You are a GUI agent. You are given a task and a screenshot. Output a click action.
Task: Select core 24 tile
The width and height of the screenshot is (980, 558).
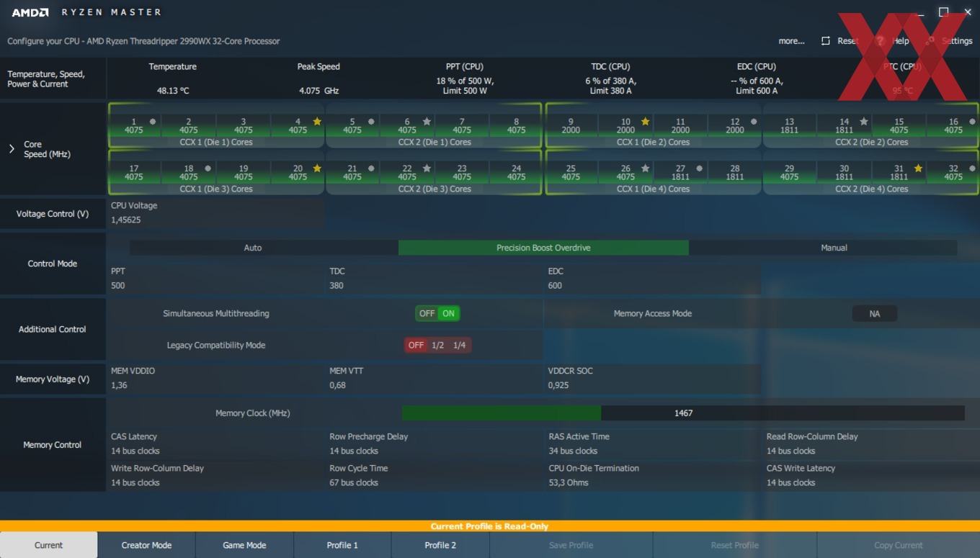pyautogui.click(x=516, y=173)
